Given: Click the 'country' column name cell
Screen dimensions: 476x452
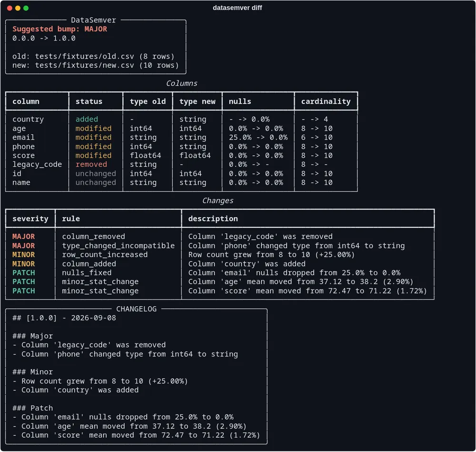Looking at the screenshot, I should click(x=28, y=120).
